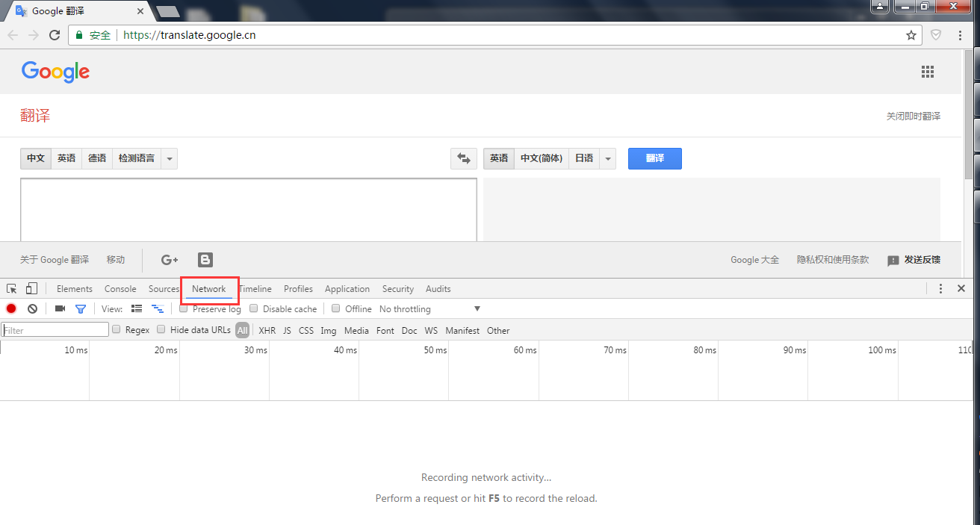Open the Blogger icon in footer
The image size is (980, 525).
point(205,260)
